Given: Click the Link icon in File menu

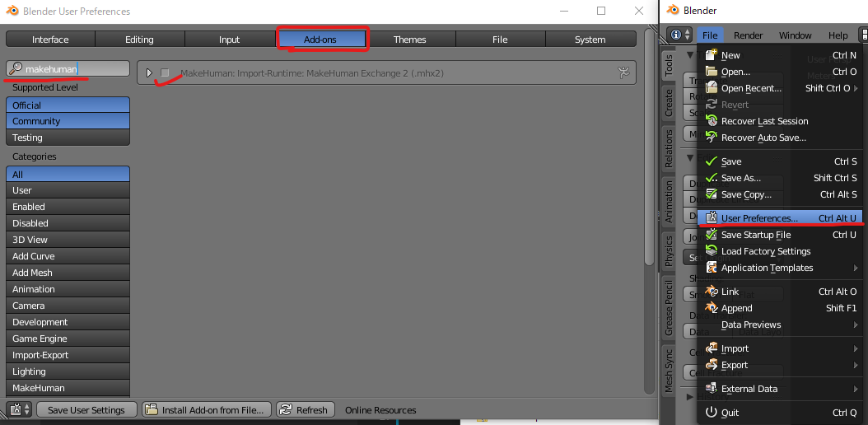Looking at the screenshot, I should [x=712, y=292].
